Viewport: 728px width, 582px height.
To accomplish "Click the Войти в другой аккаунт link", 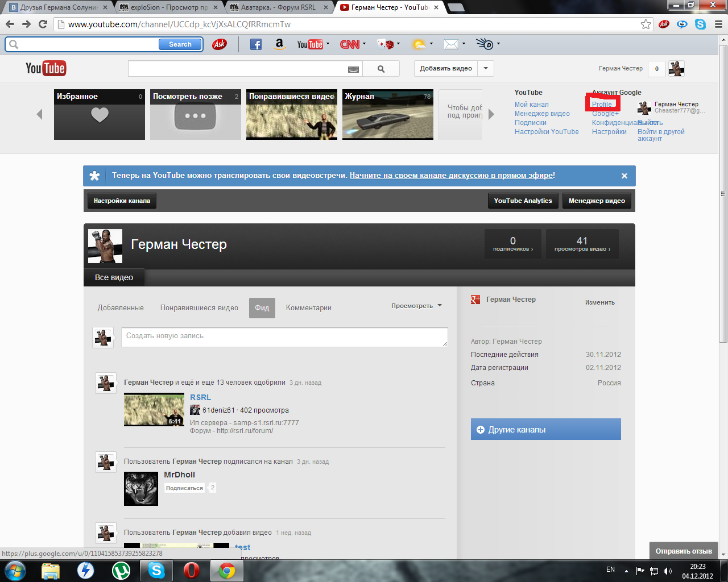I will tap(661, 135).
